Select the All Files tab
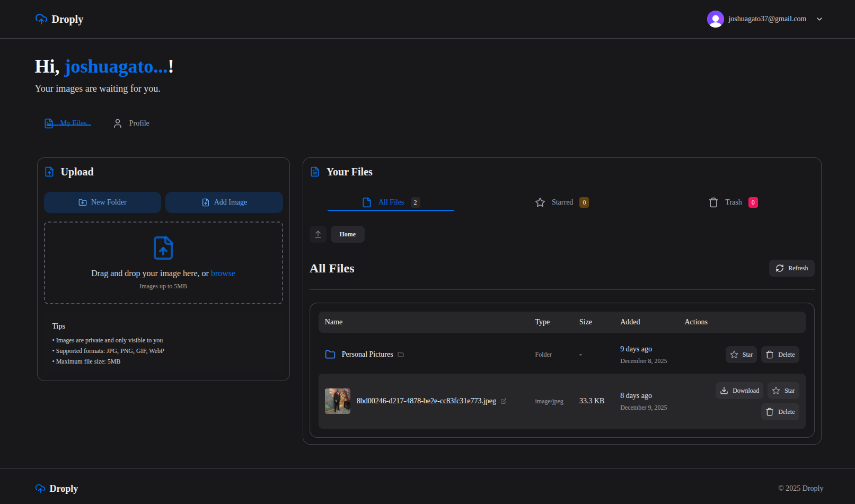The width and height of the screenshot is (855, 504). coord(391,202)
